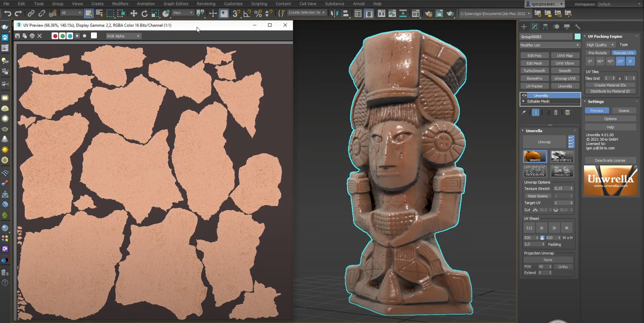The width and height of the screenshot is (644, 323).
Task: Toggle visibility of the Unwrella modifier
Action: (524, 95)
